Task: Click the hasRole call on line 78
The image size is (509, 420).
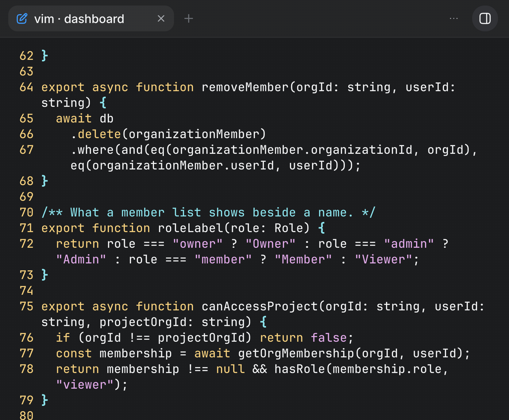Action: tap(299, 369)
